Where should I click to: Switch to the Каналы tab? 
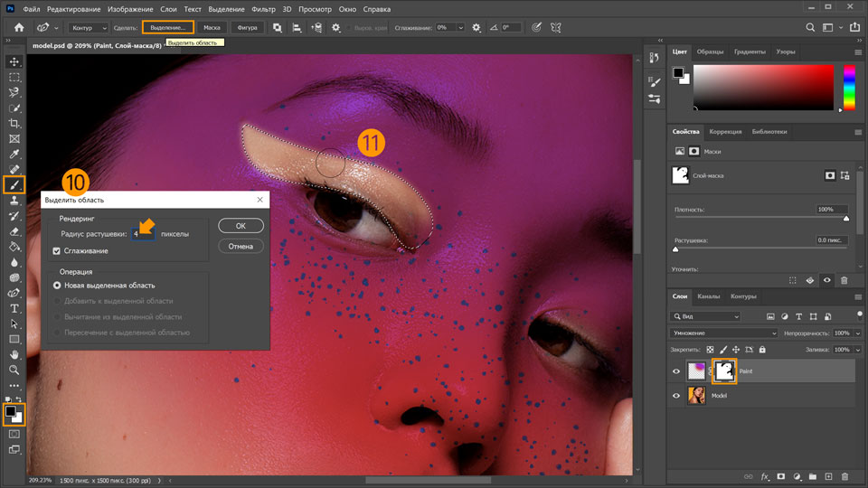[x=709, y=296]
